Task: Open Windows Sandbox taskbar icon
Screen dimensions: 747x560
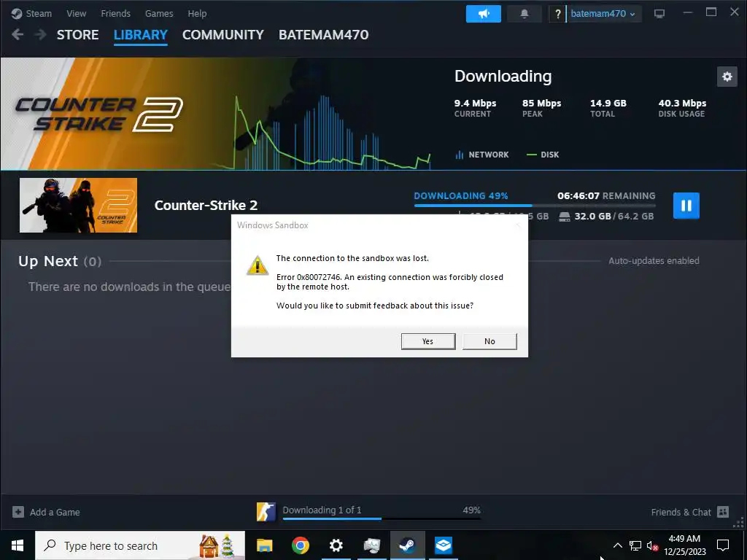Action: click(x=444, y=545)
